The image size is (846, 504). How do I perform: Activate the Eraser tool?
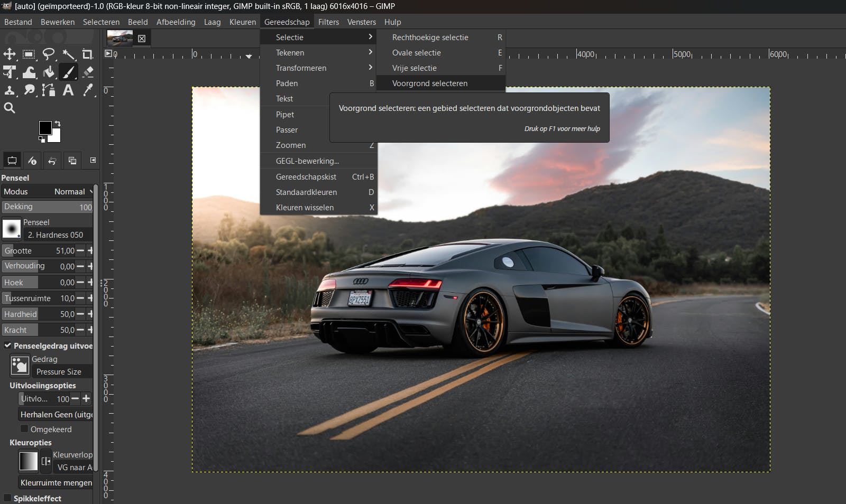(x=88, y=72)
